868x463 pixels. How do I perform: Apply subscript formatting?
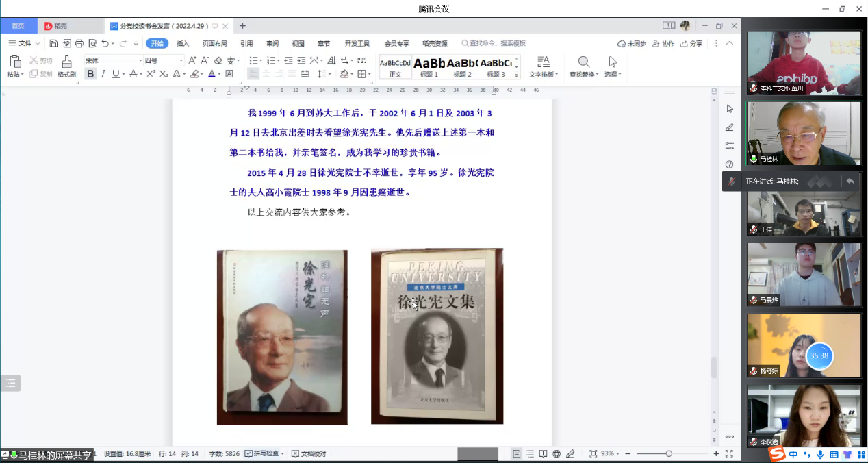click(164, 74)
